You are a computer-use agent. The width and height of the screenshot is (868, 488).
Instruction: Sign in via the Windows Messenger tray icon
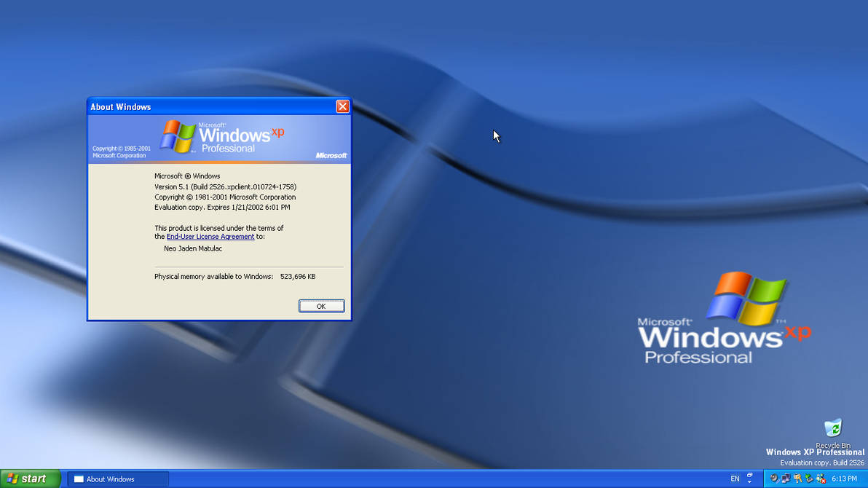[821, 479]
